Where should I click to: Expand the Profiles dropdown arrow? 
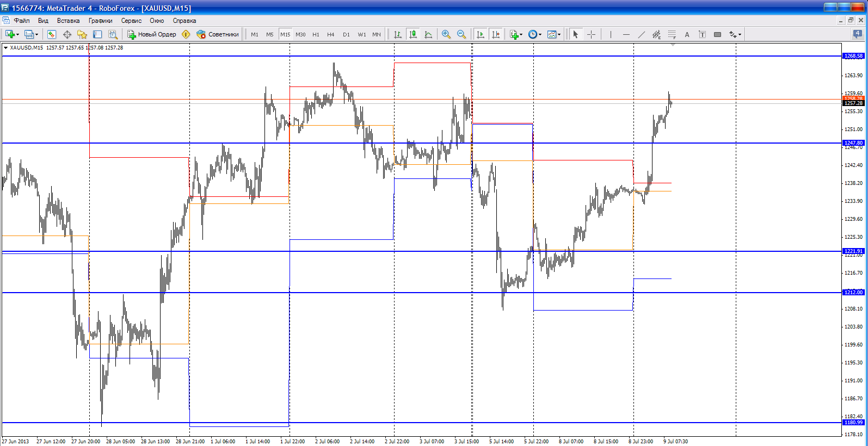36,34
